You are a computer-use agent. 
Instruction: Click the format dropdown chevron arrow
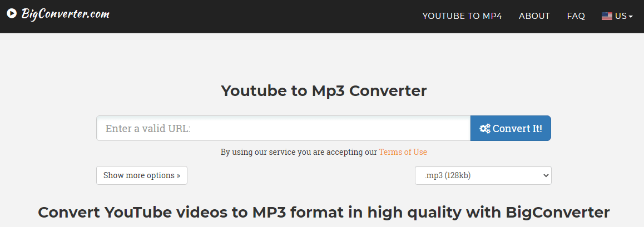(x=546, y=175)
